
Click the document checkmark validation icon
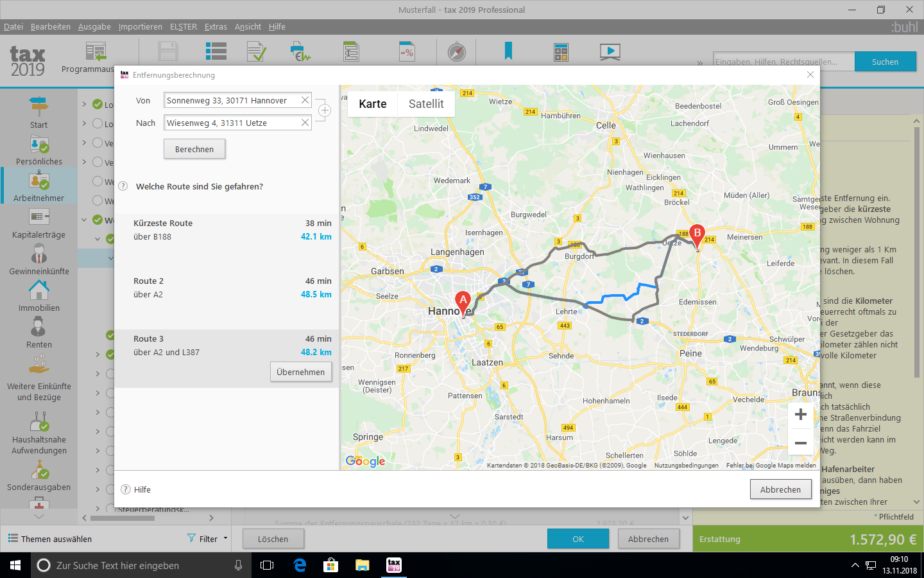coord(257,52)
